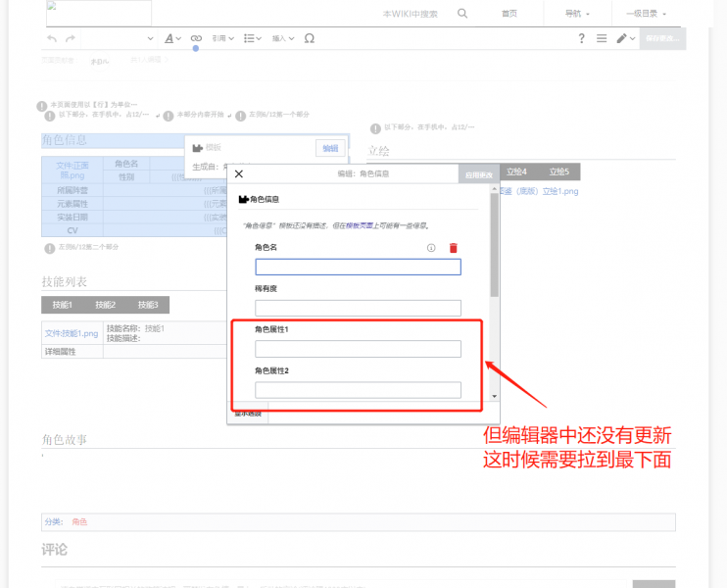Click the 应用更改 apply changes button

click(479, 174)
